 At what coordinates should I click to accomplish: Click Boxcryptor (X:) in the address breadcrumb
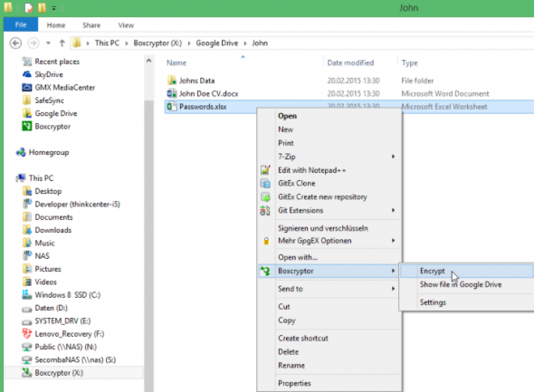tap(157, 43)
